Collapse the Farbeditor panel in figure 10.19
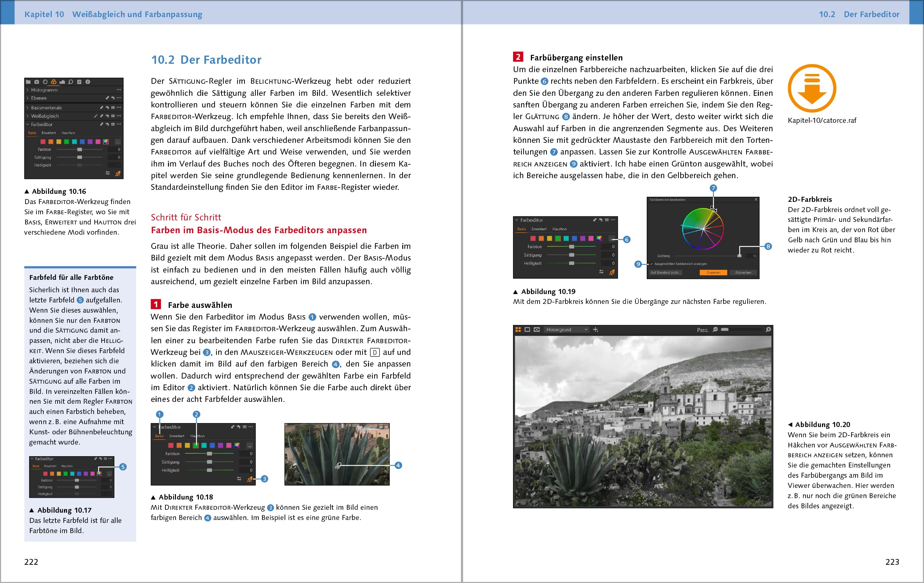 pyautogui.click(x=517, y=220)
